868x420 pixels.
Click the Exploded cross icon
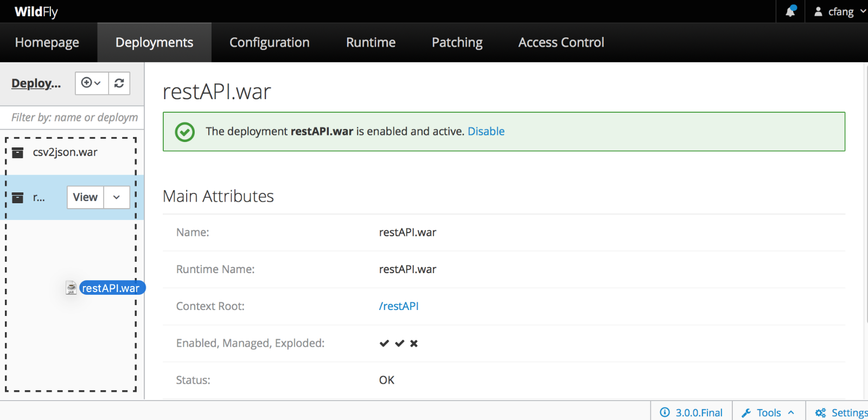coord(414,343)
